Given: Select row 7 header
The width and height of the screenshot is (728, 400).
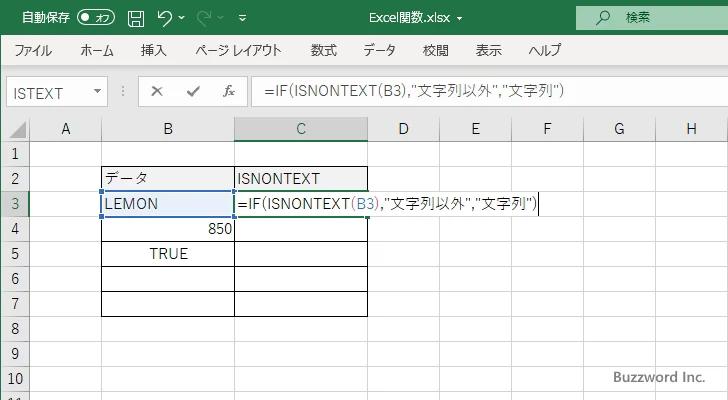Looking at the screenshot, I should point(15,304).
